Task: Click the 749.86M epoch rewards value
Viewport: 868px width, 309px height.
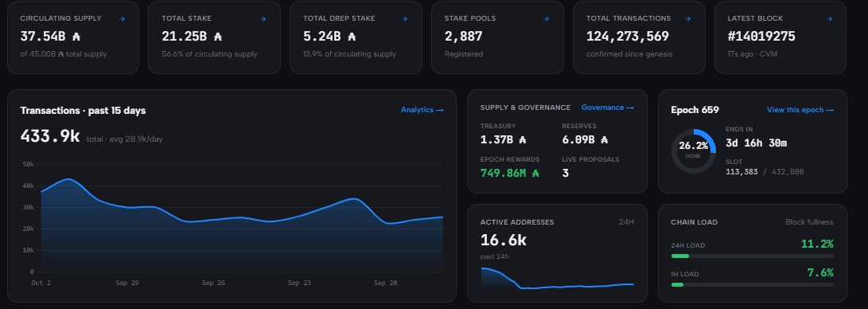Action: [x=510, y=174]
